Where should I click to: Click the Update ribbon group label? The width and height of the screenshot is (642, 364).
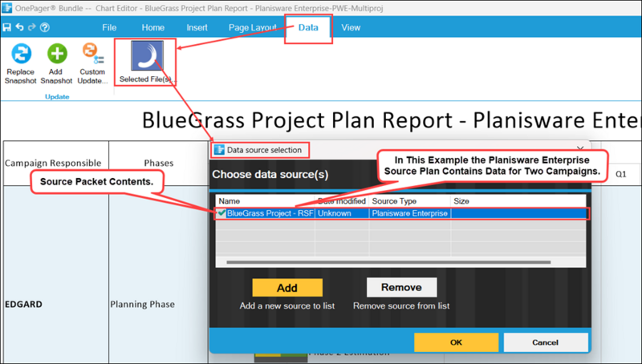click(57, 97)
